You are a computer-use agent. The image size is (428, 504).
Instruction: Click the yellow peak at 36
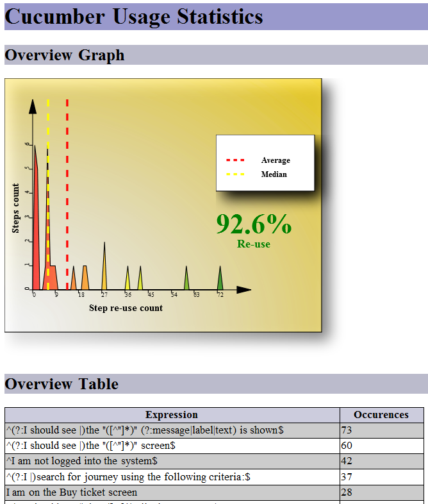(128, 278)
